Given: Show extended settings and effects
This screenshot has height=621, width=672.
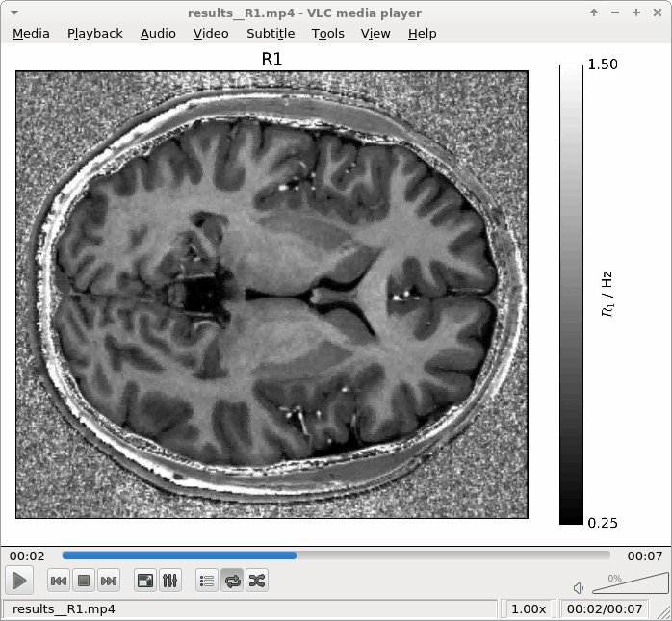Looking at the screenshot, I should coord(169,581).
